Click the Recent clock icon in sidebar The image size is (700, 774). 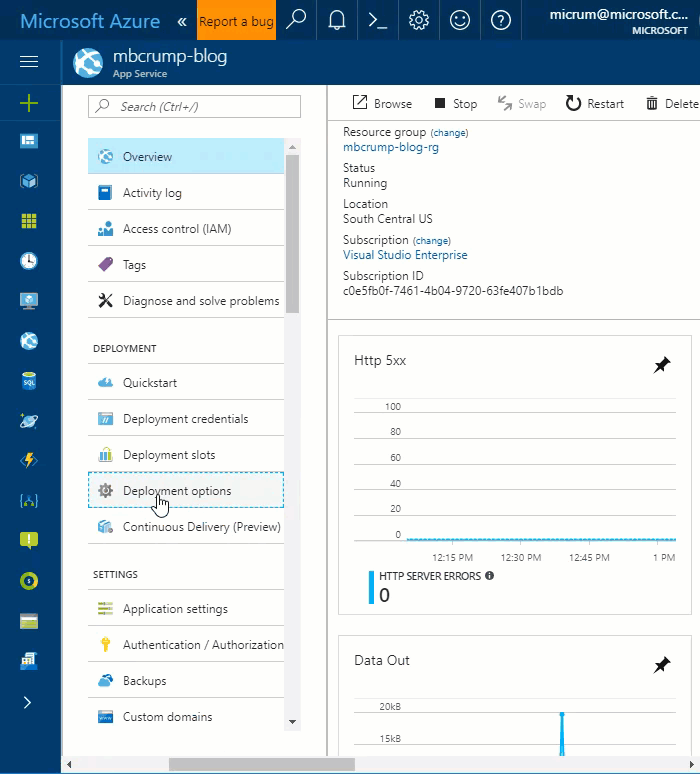[x=29, y=261]
